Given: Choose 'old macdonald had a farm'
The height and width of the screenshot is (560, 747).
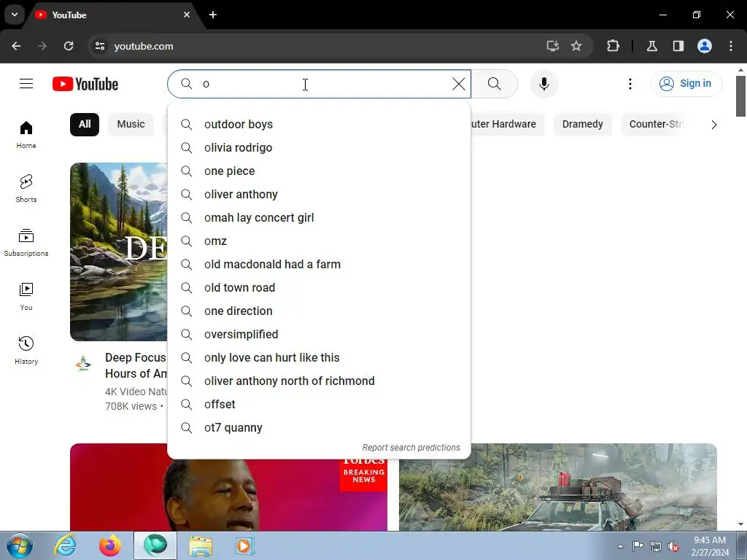Looking at the screenshot, I should point(320,264).
